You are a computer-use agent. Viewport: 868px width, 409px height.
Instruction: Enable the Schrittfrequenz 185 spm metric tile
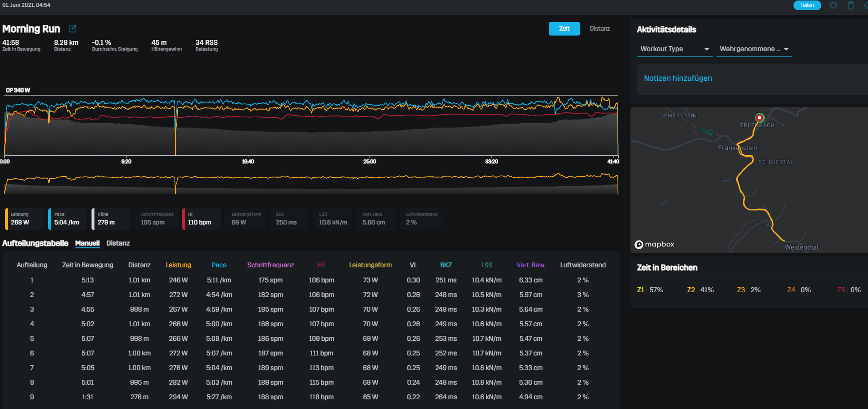point(157,219)
